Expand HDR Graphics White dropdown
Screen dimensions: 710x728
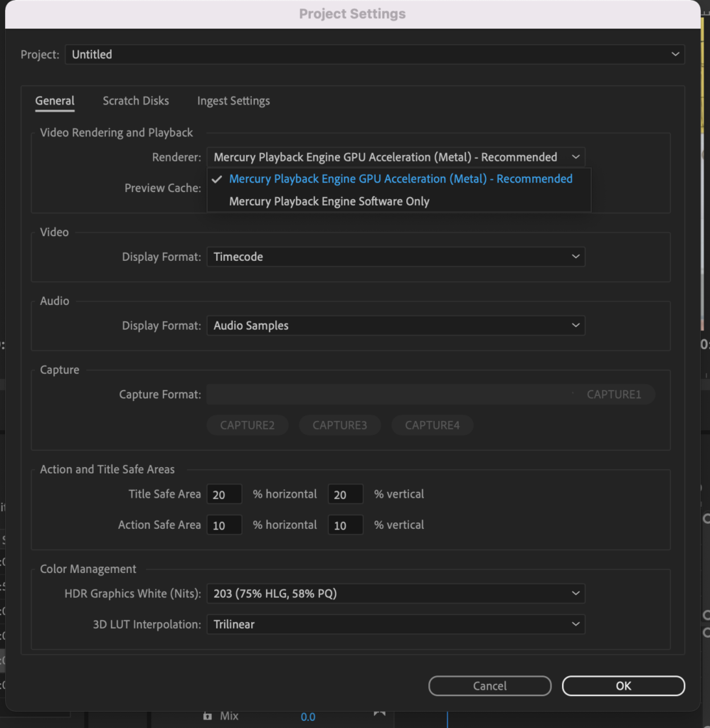(396, 594)
